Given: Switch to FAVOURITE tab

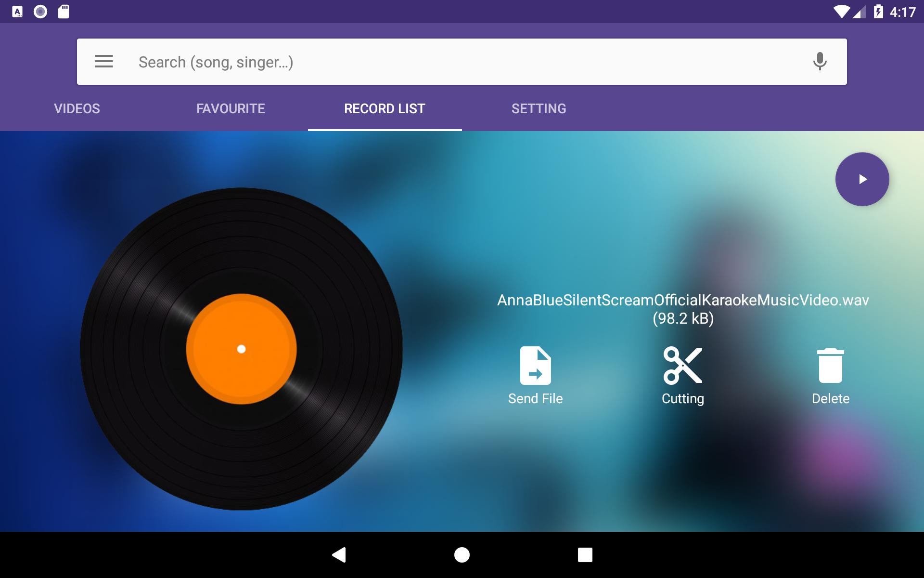Looking at the screenshot, I should (x=230, y=108).
